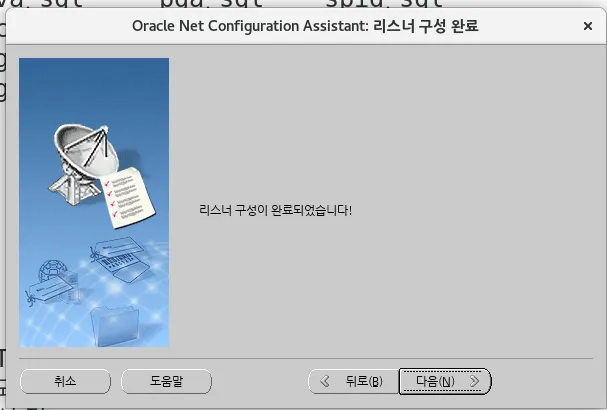Click the '리스너 구성이 완료되었습니다!' message
The width and height of the screenshot is (607, 410).
click(x=275, y=211)
